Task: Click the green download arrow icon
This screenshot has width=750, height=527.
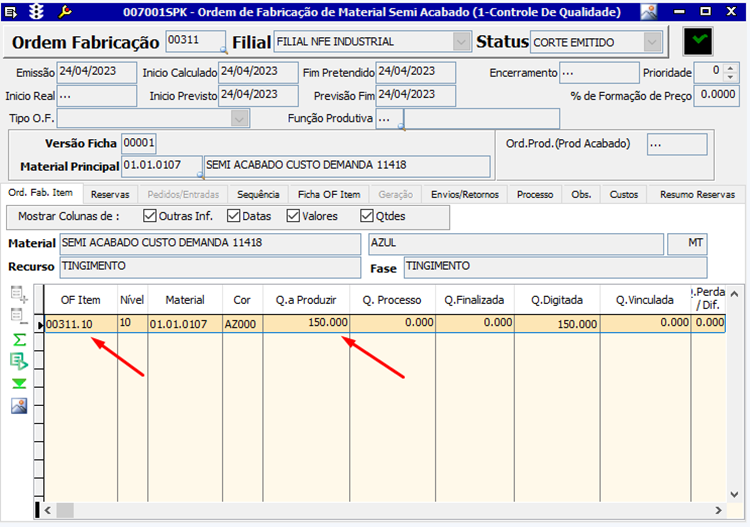Action: click(x=19, y=384)
